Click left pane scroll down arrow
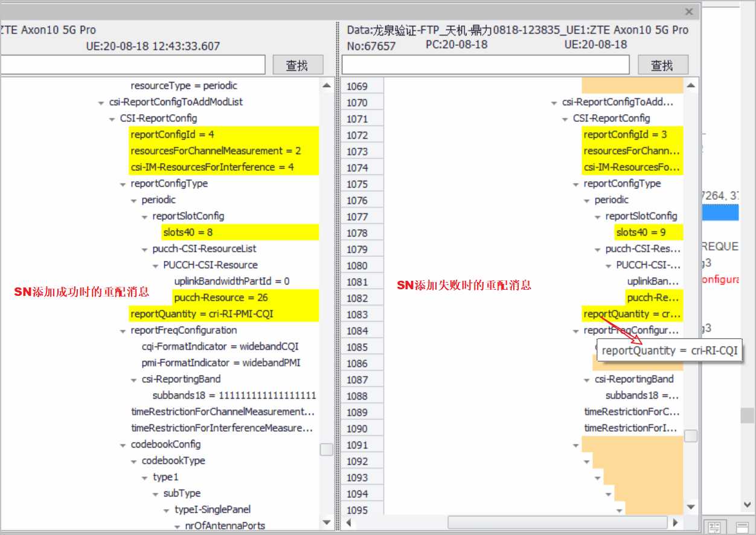 pyautogui.click(x=327, y=522)
